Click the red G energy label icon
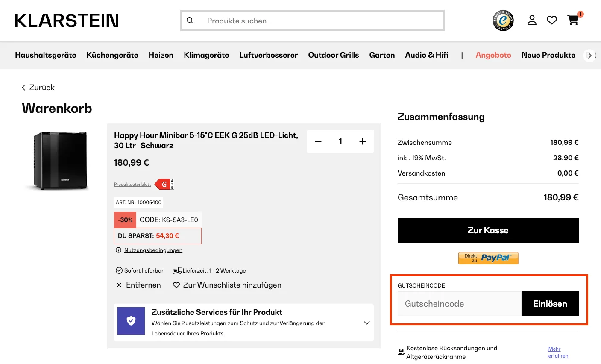Image resolution: width=601 pixels, height=364 pixels. coord(164,184)
